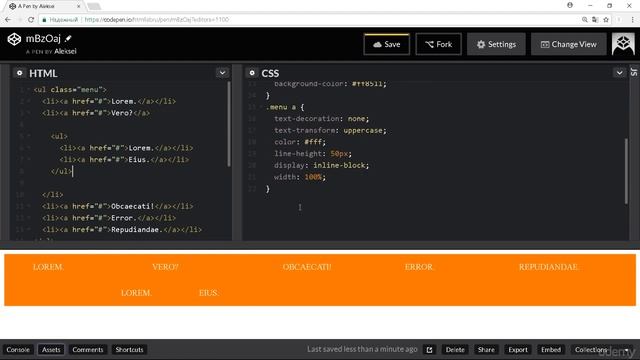The width and height of the screenshot is (640, 360).
Task: Open CSS editor settings gear
Action: pos(252,73)
